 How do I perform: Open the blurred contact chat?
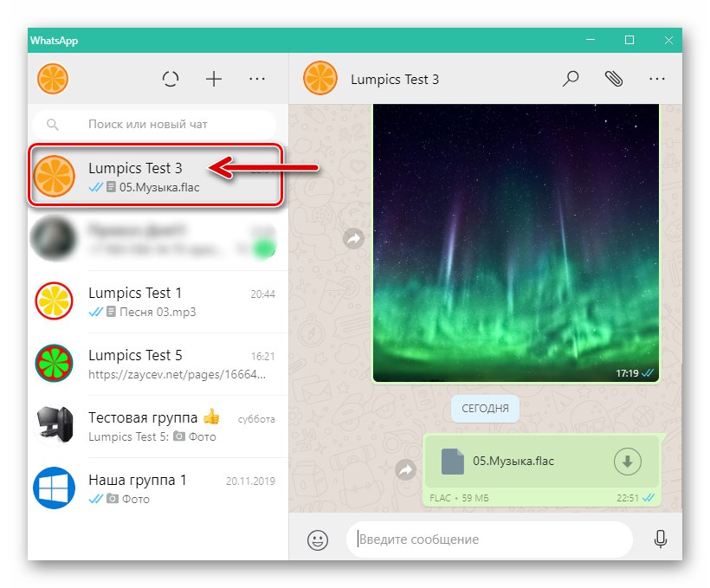click(158, 239)
